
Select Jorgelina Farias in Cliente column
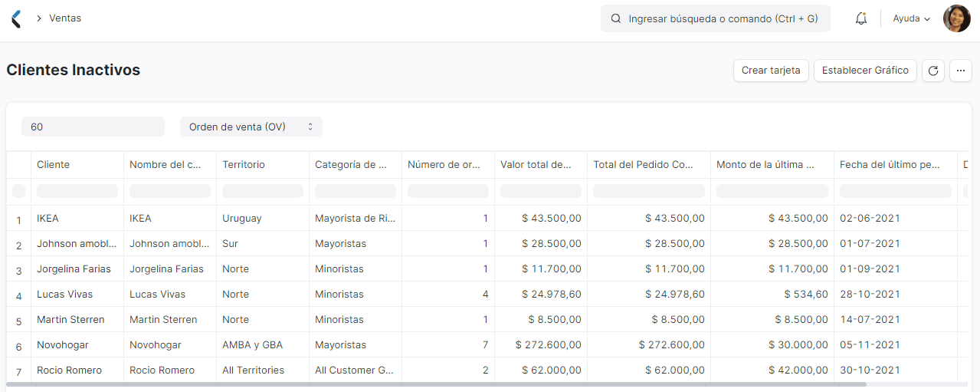pyautogui.click(x=77, y=268)
